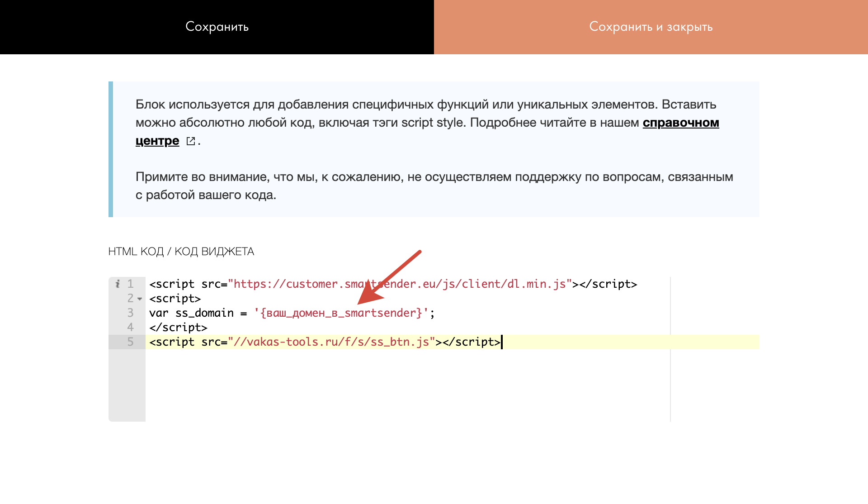Click the vakas-tools.ru ss_btn.js URL string

[x=331, y=342]
